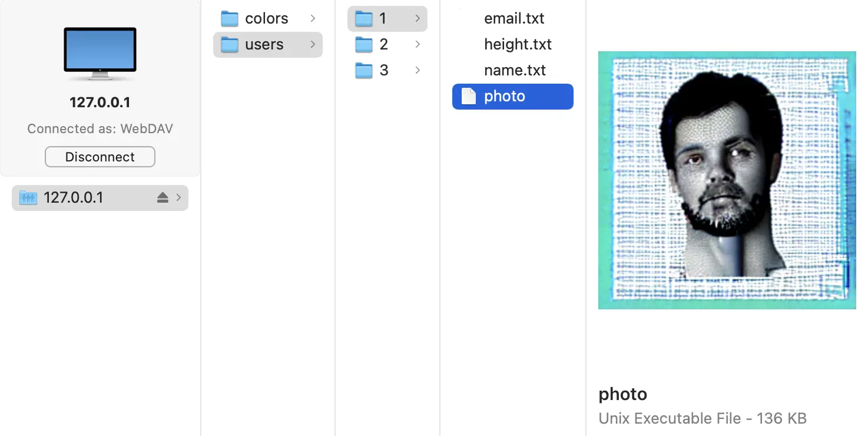Image resolution: width=868 pixels, height=436 pixels.
Task: Click the photo file document icon
Action: click(x=468, y=97)
